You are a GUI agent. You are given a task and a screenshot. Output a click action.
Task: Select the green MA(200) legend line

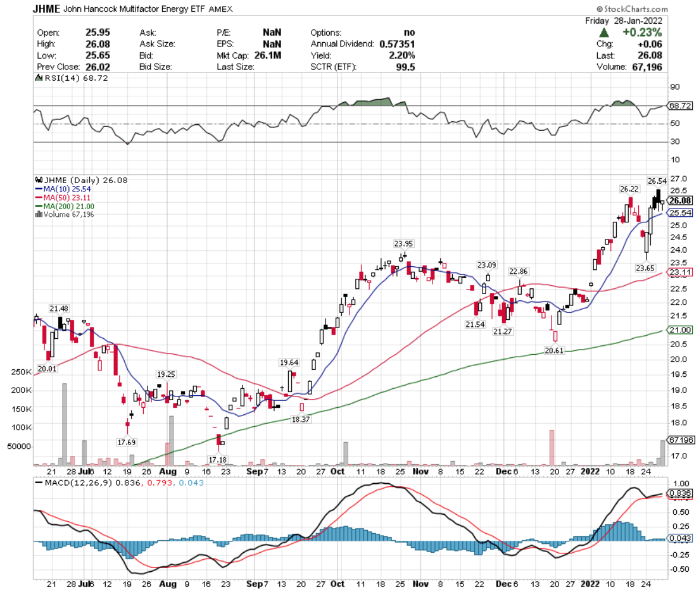tap(39, 206)
